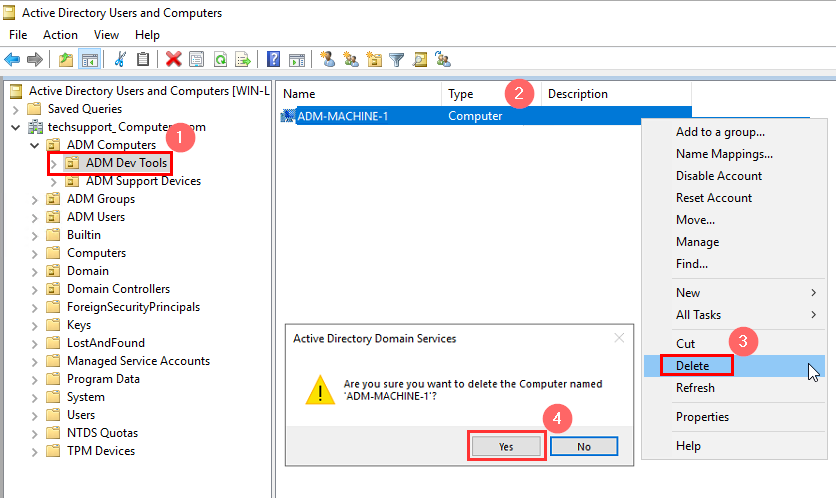
Task: Click the Export List toolbar icon
Action: [242, 59]
